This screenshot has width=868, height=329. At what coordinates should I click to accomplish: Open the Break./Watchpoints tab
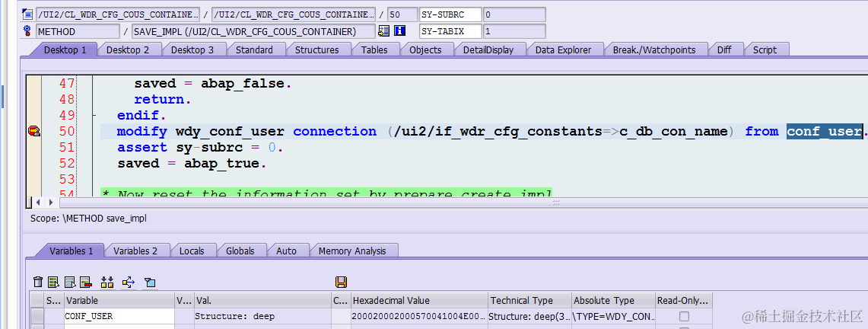click(x=653, y=50)
